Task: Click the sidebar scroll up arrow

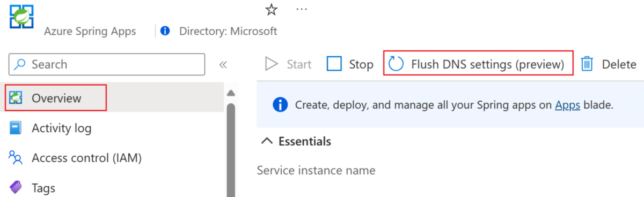Action: click(231, 93)
